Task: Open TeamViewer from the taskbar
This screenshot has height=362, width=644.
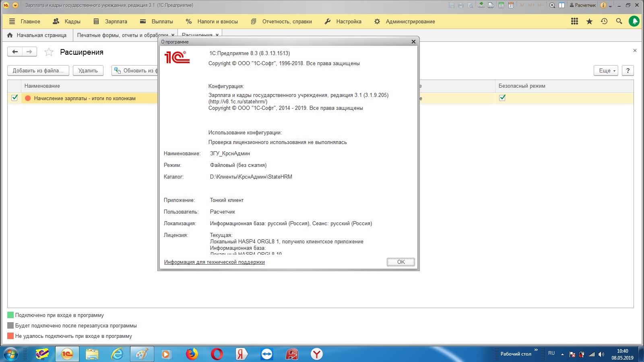Action: coord(267,354)
